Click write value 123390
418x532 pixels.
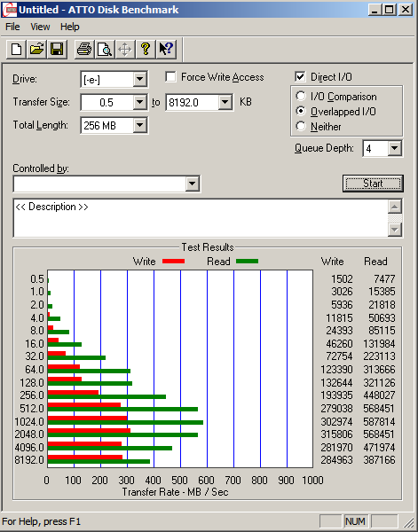(337, 369)
